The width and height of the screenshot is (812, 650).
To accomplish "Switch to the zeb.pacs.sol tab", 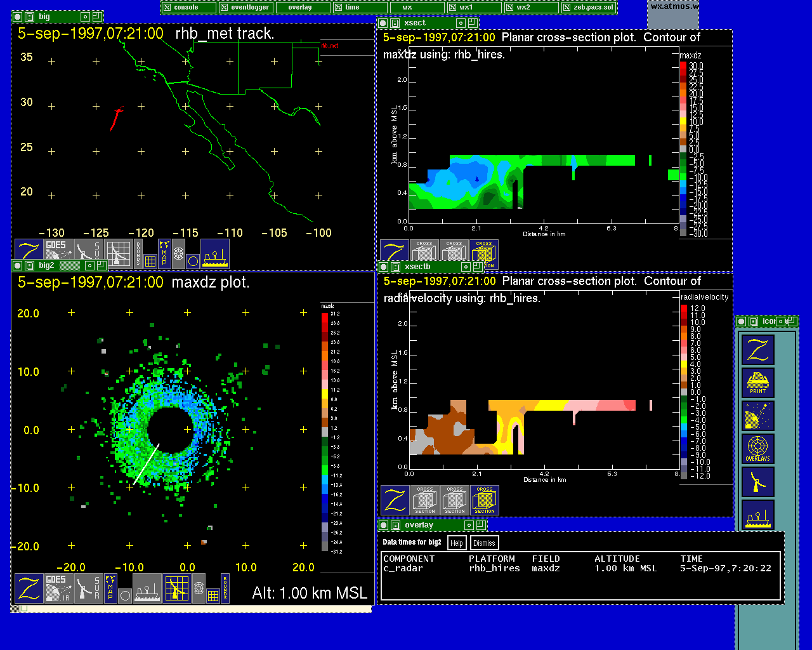I will tap(589, 8).
